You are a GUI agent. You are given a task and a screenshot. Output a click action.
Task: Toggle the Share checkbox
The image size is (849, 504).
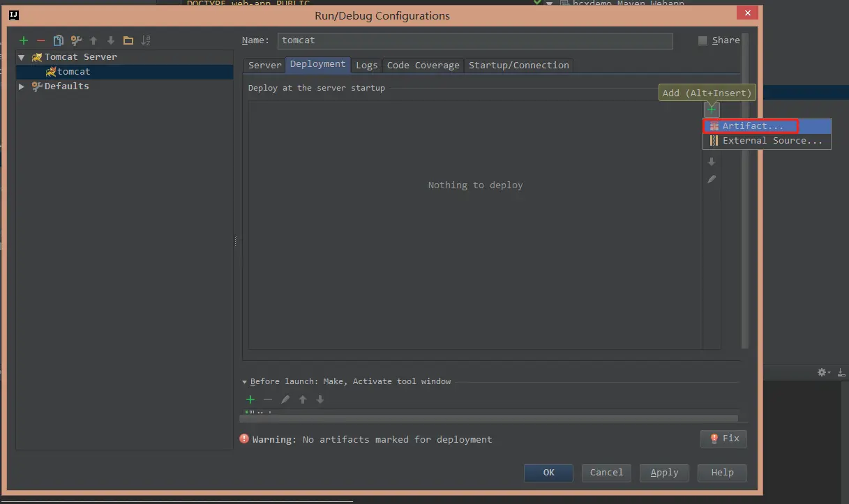(703, 40)
